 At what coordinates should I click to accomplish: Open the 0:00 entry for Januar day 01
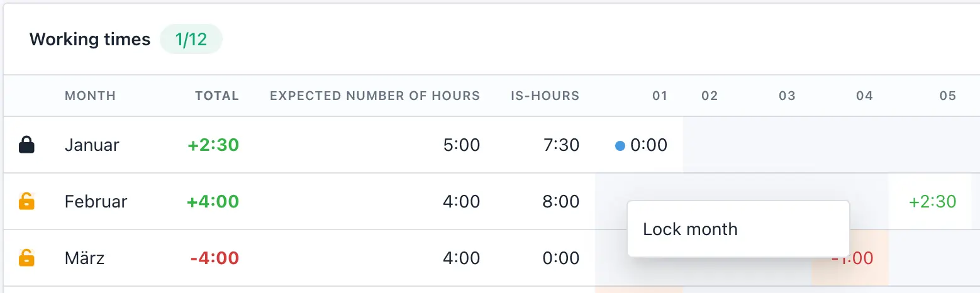pyautogui.click(x=649, y=145)
